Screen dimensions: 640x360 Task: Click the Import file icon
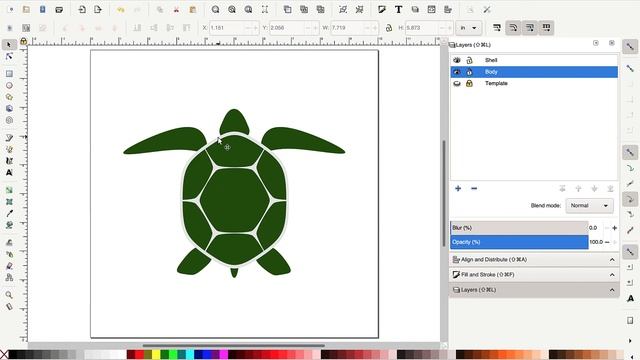click(82, 9)
